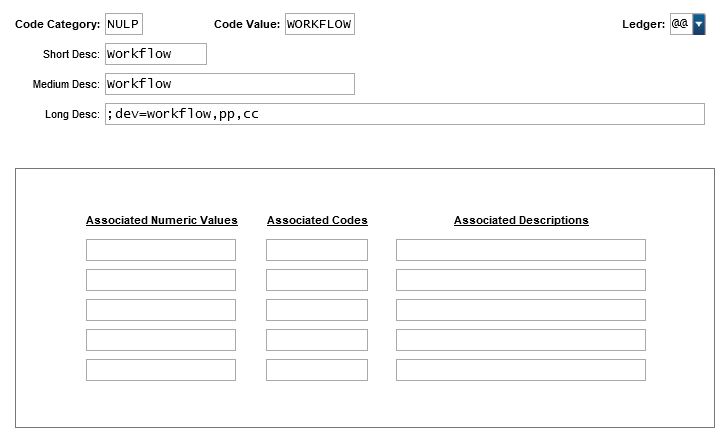The height and width of the screenshot is (440, 728).
Task: Click the fourth Associated Codes field
Action: (x=317, y=340)
